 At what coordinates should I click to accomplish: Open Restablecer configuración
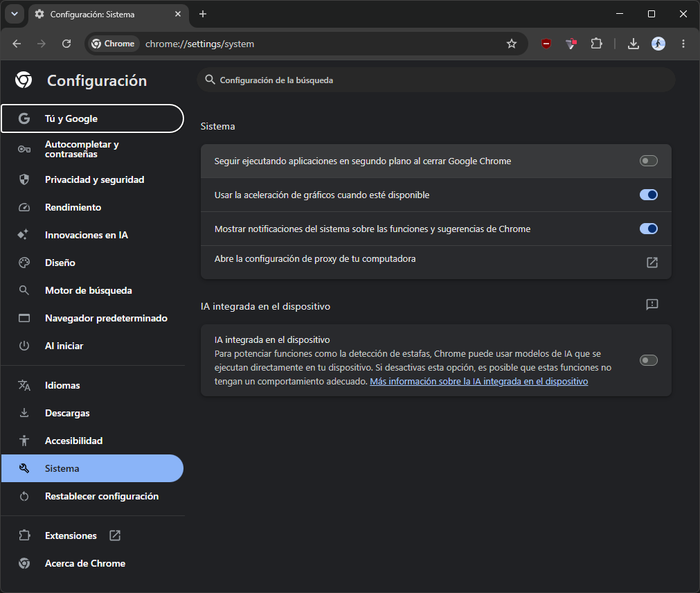click(x=92, y=496)
